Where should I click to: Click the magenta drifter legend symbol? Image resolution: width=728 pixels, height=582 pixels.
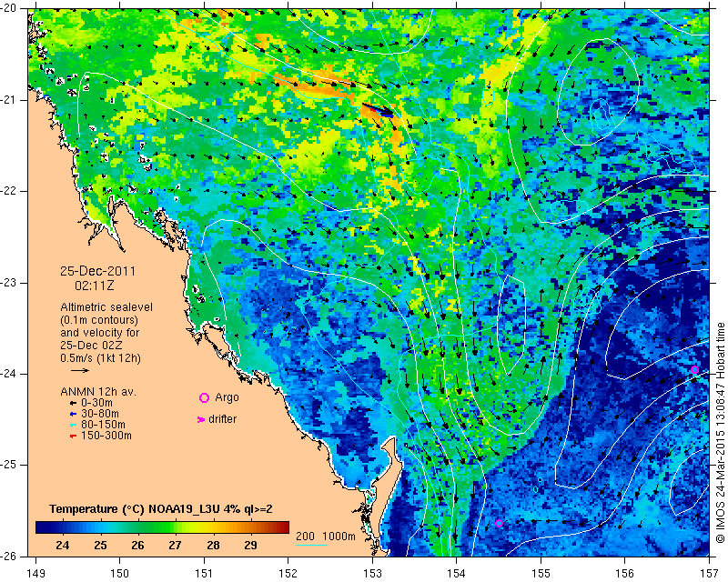tap(201, 419)
